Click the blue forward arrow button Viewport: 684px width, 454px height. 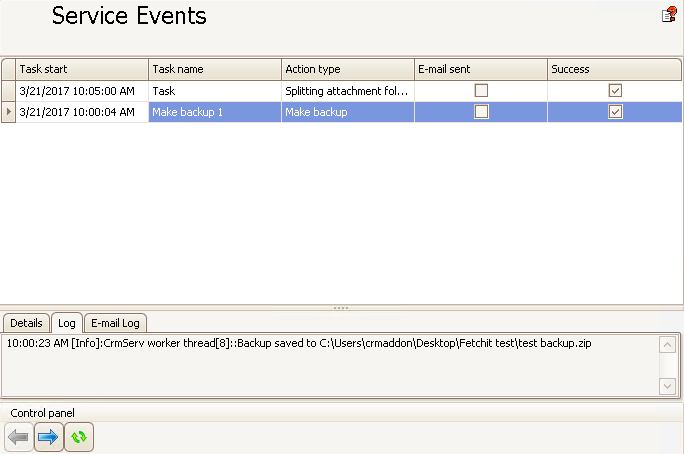pyautogui.click(x=48, y=437)
